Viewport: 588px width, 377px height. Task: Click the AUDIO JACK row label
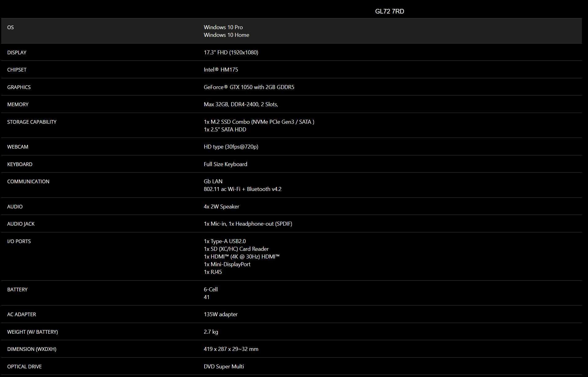pyautogui.click(x=21, y=224)
